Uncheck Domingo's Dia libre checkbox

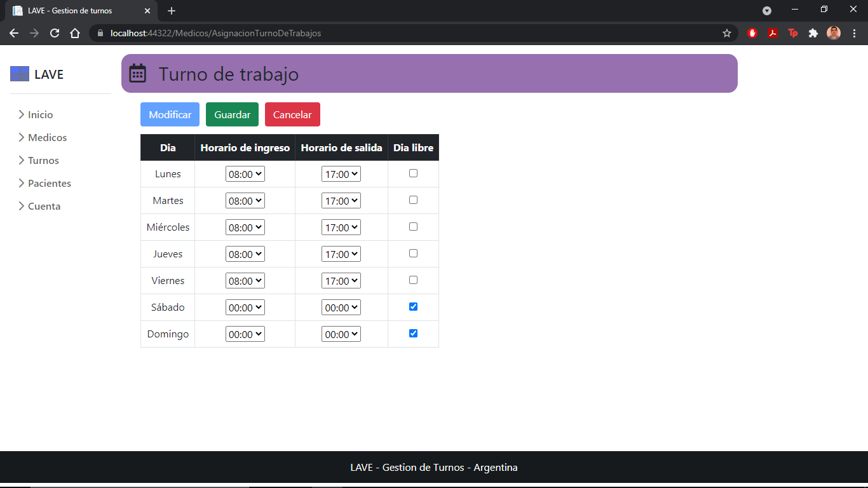(413, 334)
